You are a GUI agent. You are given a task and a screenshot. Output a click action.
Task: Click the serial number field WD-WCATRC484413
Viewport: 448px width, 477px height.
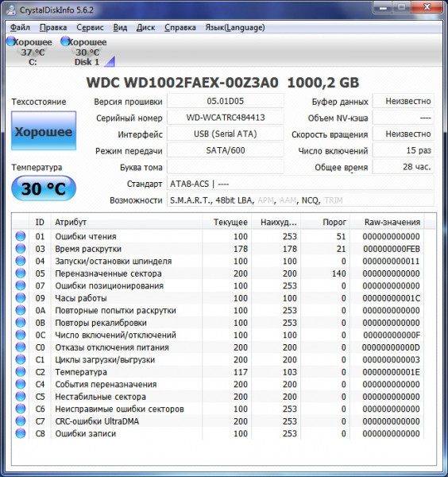click(x=226, y=118)
